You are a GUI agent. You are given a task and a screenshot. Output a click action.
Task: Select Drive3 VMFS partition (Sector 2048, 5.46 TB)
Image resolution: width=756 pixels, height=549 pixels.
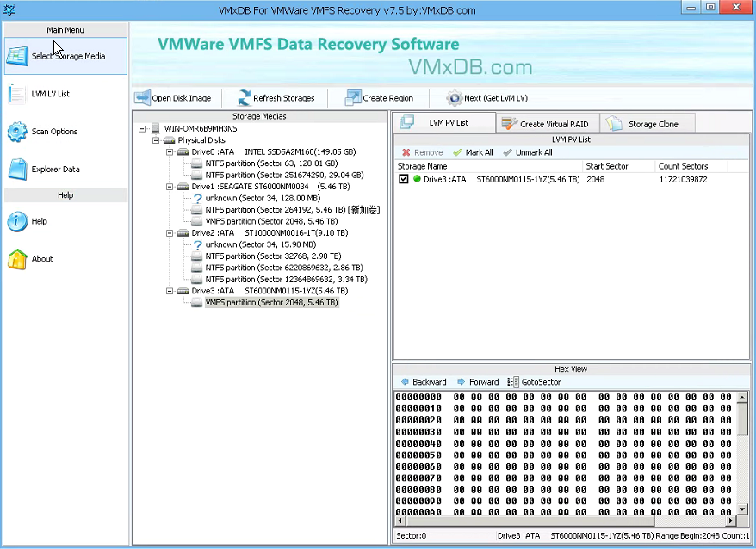(271, 302)
